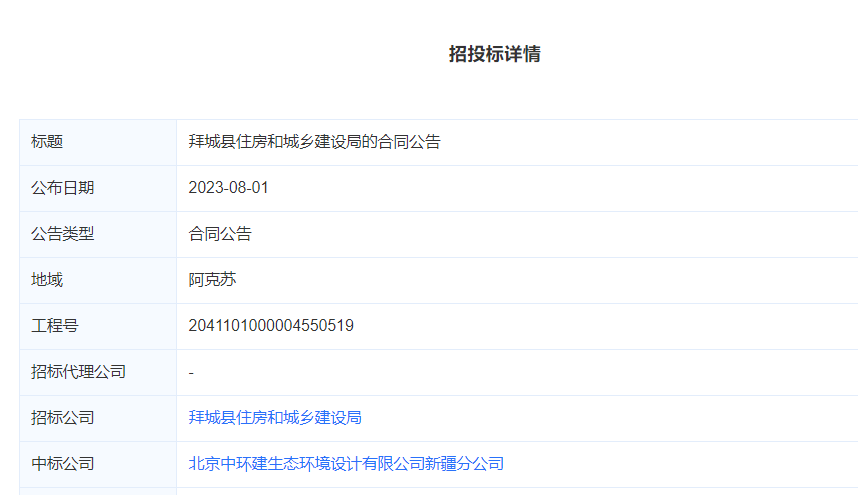Click the project number 2041101000004550519

tap(271, 326)
